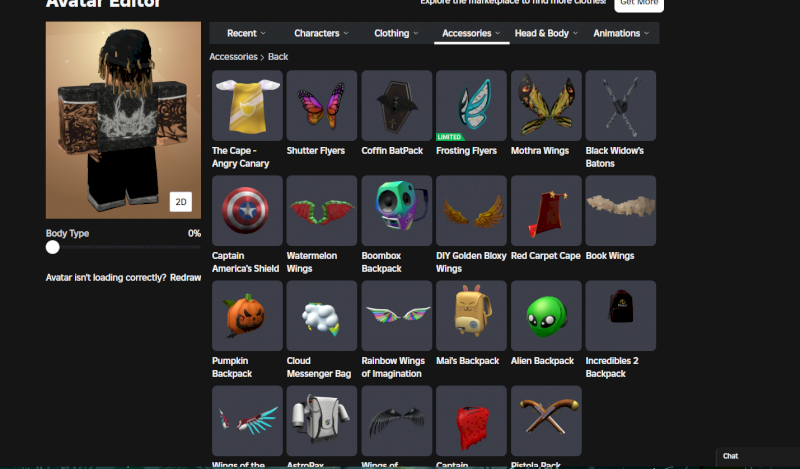Equip the Pumpkin Backpack
The width and height of the screenshot is (800, 469).
pos(247,316)
